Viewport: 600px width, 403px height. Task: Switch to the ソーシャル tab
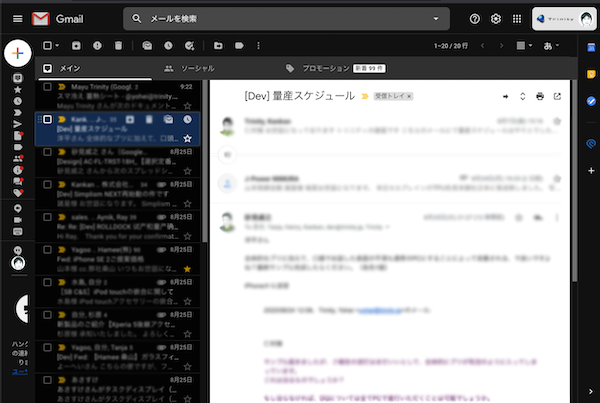pos(189,68)
